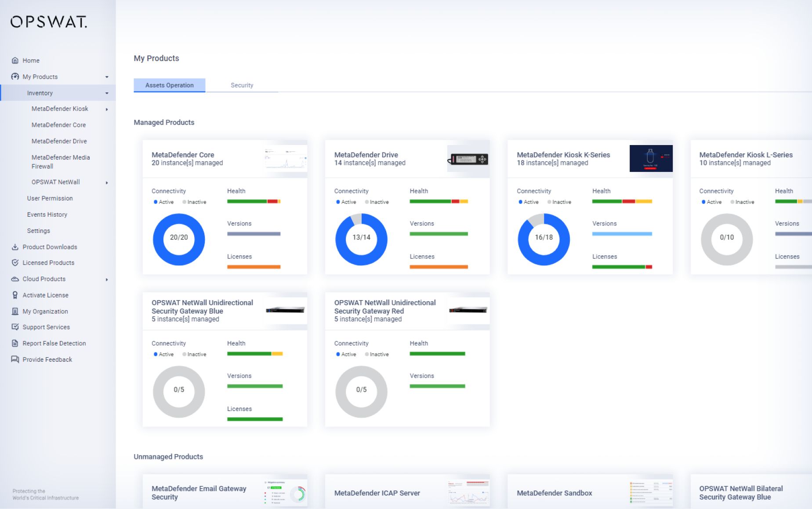The image size is (812, 509).
Task: Open Events History in the sidebar
Action: click(47, 215)
